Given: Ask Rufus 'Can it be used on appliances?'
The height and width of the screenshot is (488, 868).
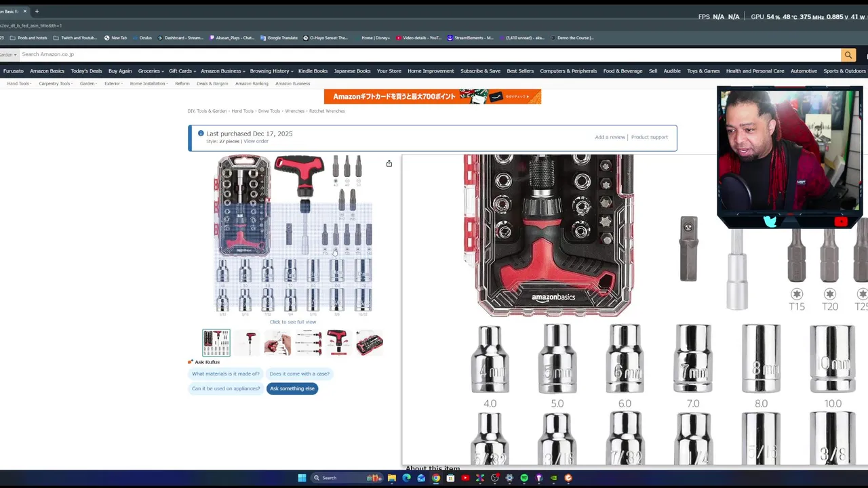Looking at the screenshot, I should [226, 388].
